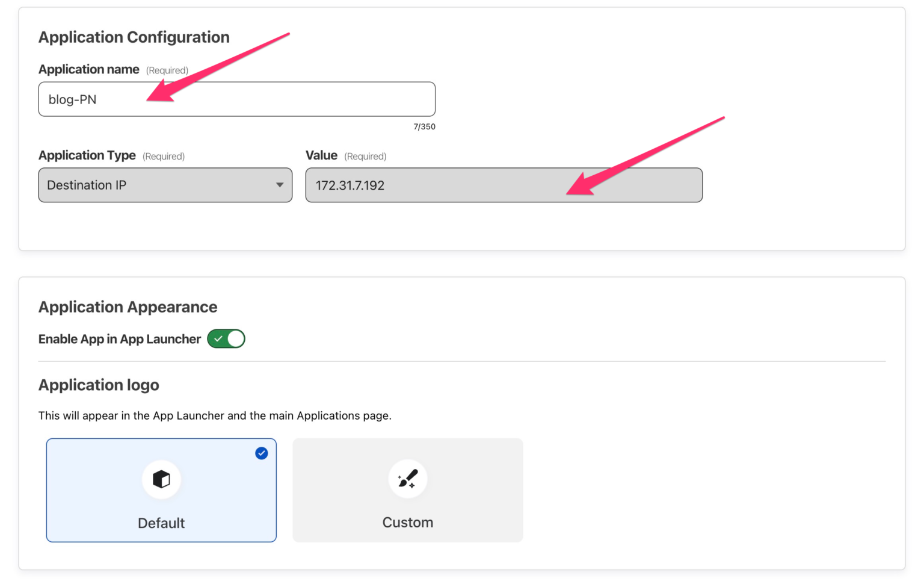The width and height of the screenshot is (924, 581).
Task: Click the Custom label under the paintbrush icon
Action: [x=407, y=522]
